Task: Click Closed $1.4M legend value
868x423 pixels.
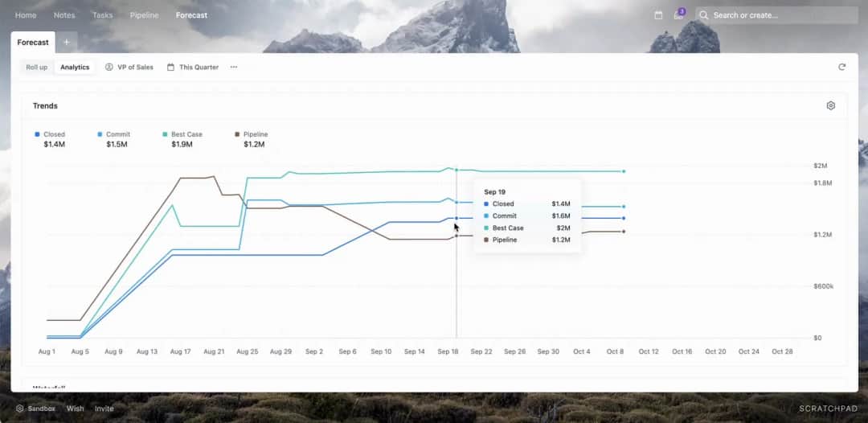Action: click(55, 145)
